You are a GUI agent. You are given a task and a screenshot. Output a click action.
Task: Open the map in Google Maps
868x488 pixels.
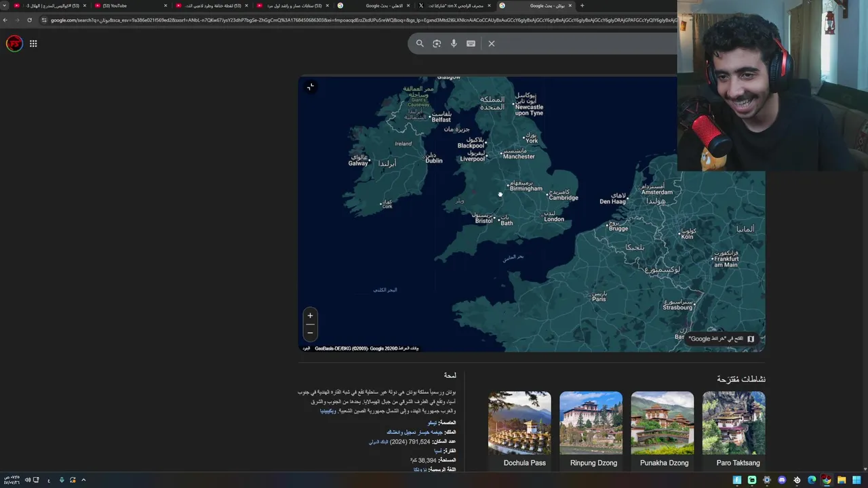pos(722,339)
